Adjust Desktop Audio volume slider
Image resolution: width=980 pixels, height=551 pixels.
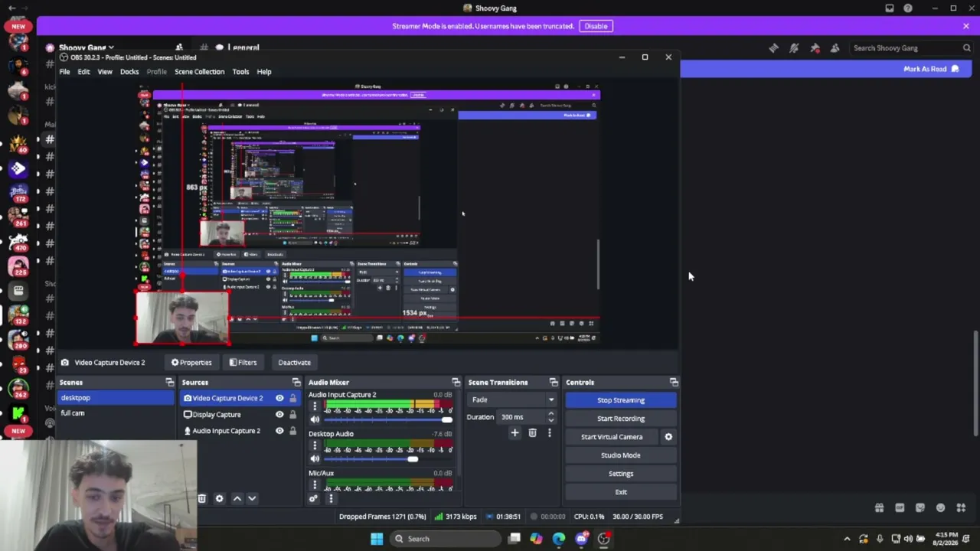[387, 459]
